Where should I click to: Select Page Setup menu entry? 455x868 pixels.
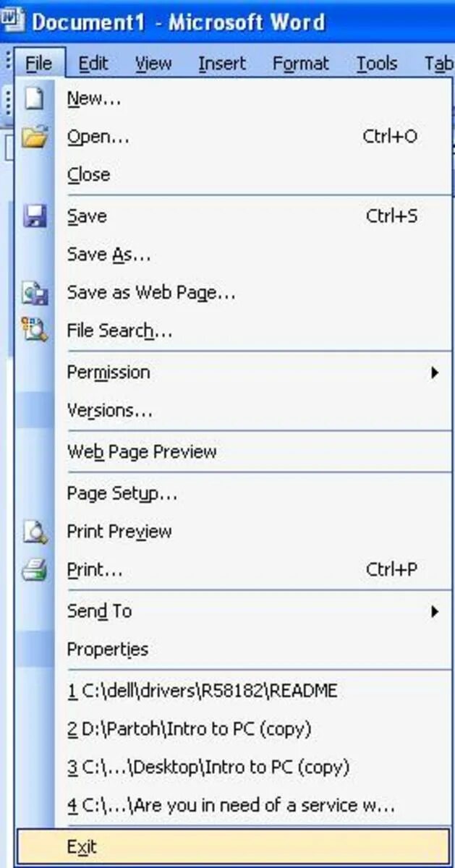pos(122,494)
